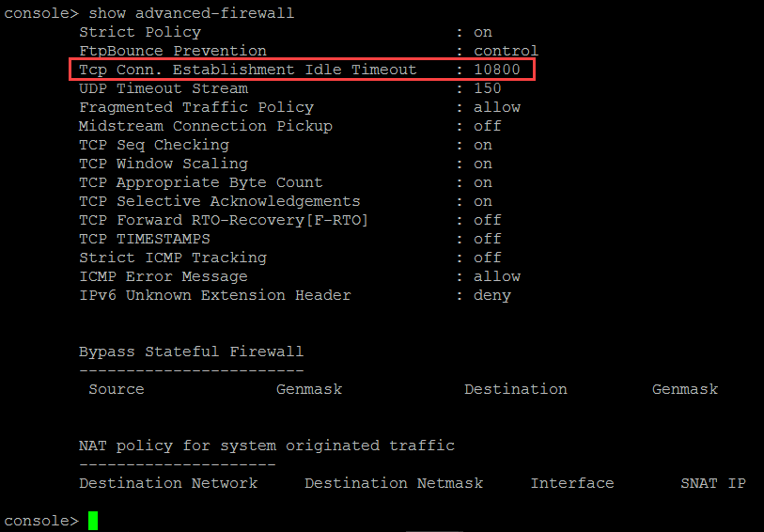Click the Fragmented Traffic Policy label
764x532 pixels.
[x=196, y=107]
